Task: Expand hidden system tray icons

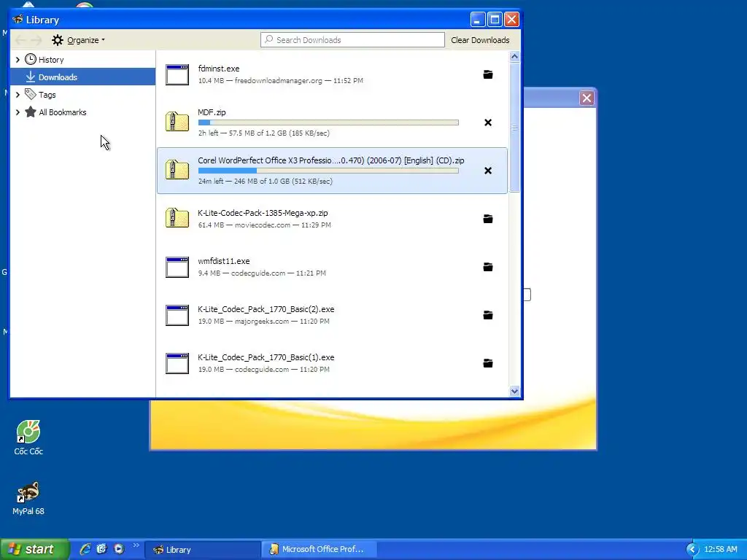Action: 692,549
